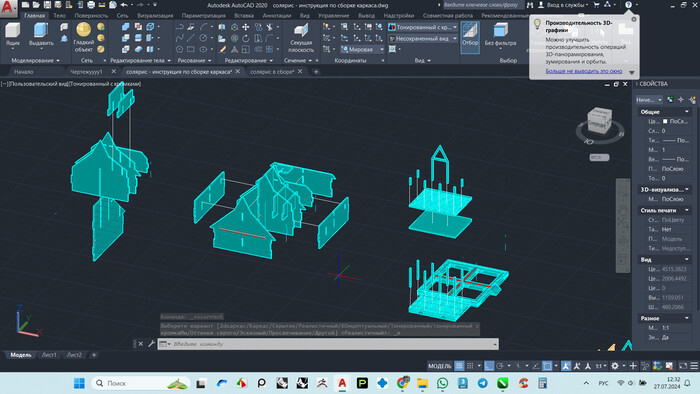Activate the Секущая плоскость section plane tool

click(301, 38)
